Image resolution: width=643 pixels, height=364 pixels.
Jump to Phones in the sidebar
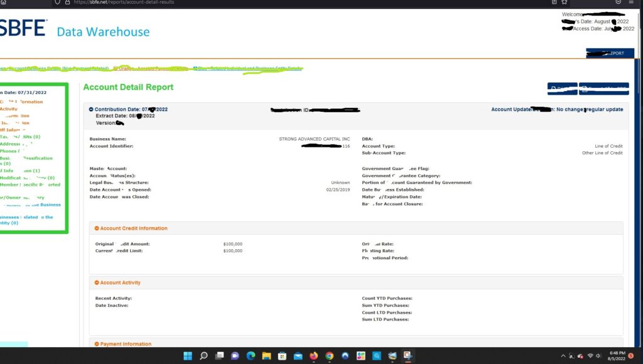coord(13,151)
